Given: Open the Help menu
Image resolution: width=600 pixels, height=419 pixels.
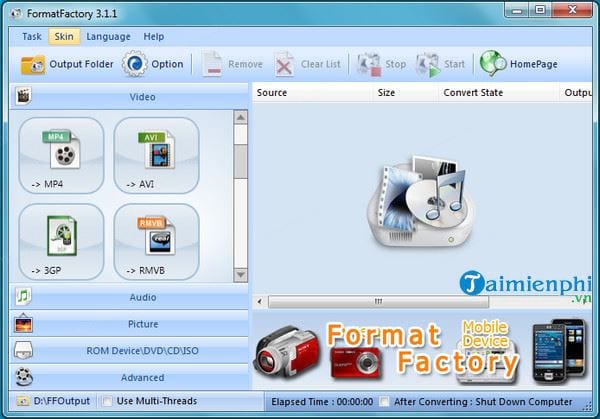Looking at the screenshot, I should (x=154, y=37).
